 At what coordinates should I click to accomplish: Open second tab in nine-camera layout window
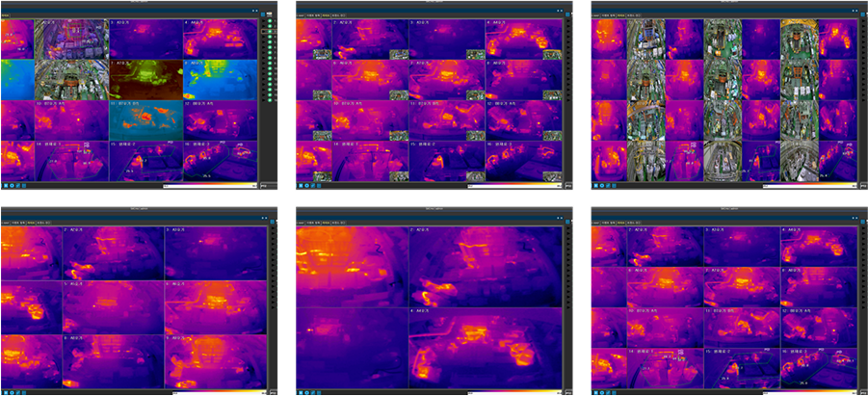point(17,223)
